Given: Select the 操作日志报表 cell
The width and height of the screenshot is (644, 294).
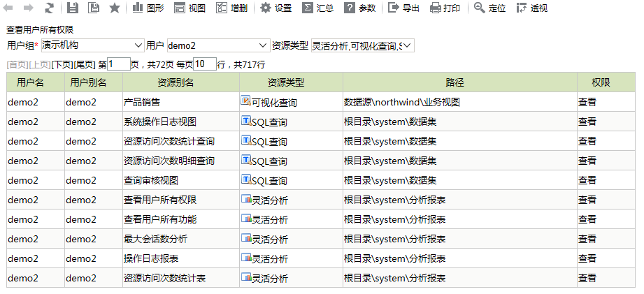Looking at the screenshot, I should point(181,259).
